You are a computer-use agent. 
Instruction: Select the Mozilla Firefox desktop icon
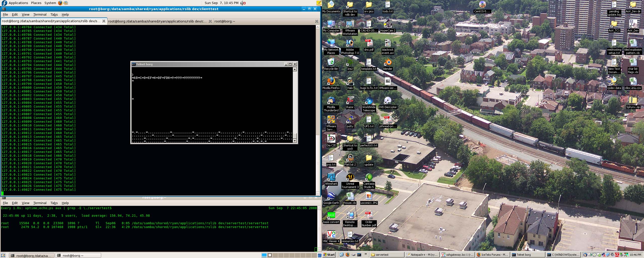[331, 83]
